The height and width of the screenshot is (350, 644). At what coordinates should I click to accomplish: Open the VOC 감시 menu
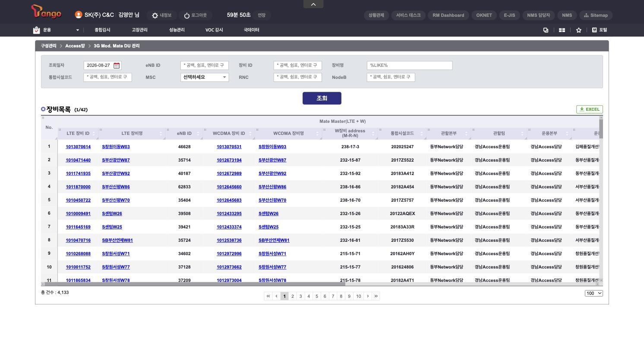pyautogui.click(x=214, y=30)
